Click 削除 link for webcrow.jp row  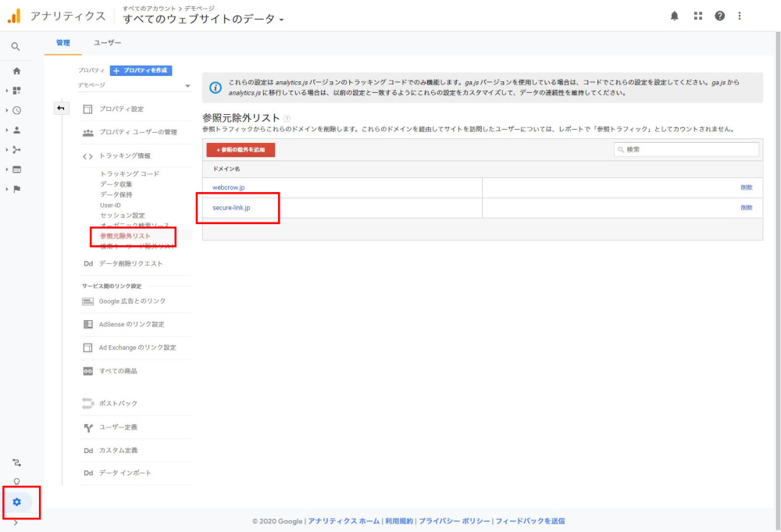click(746, 187)
